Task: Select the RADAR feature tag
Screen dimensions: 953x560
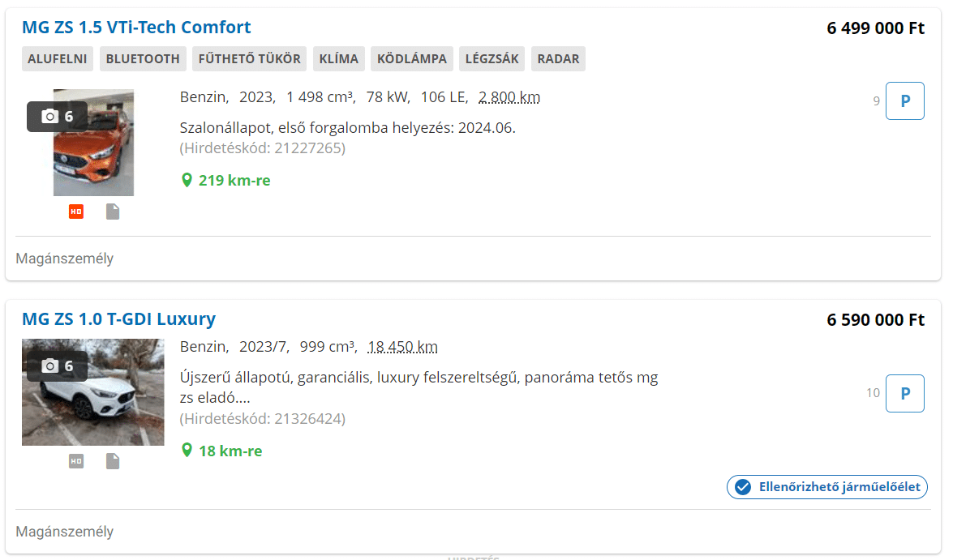Action: [558, 59]
